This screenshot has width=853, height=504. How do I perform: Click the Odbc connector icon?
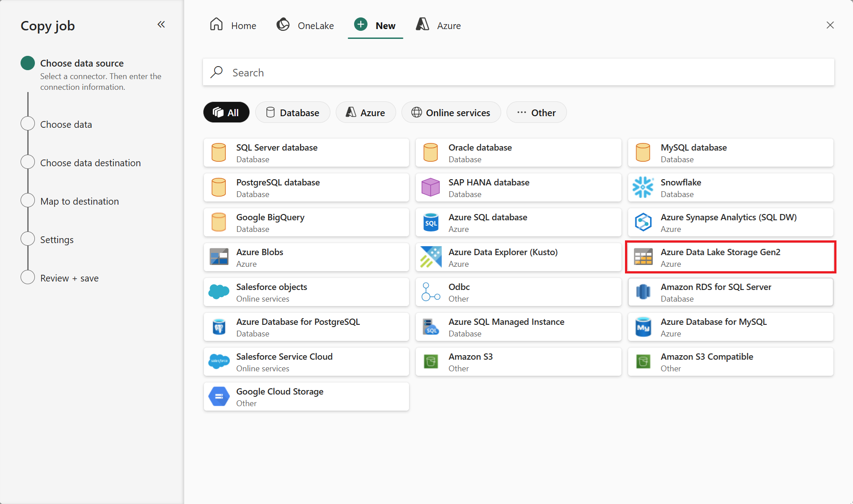pos(431,292)
